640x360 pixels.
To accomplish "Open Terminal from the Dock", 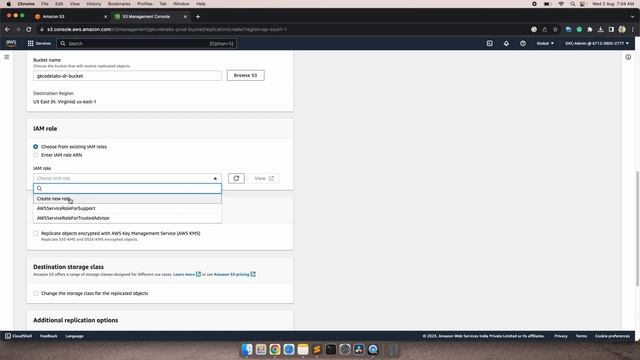I will (331, 349).
